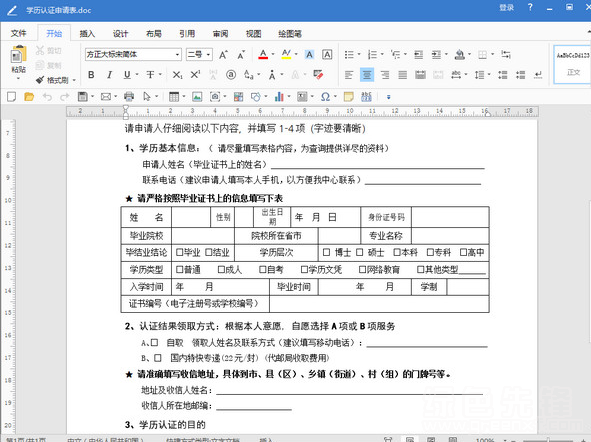Check the 网络教育 checkbox
The width and height of the screenshot is (591, 442).
(x=362, y=269)
